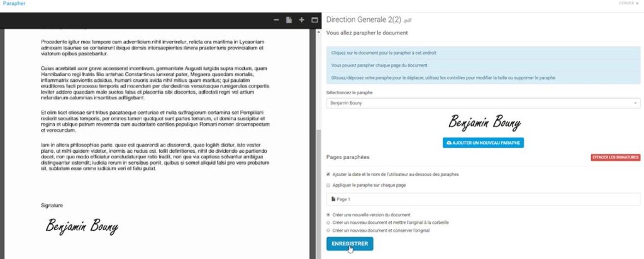Click the Page 1 file icon
The image size is (644, 259).
[x=333, y=199]
